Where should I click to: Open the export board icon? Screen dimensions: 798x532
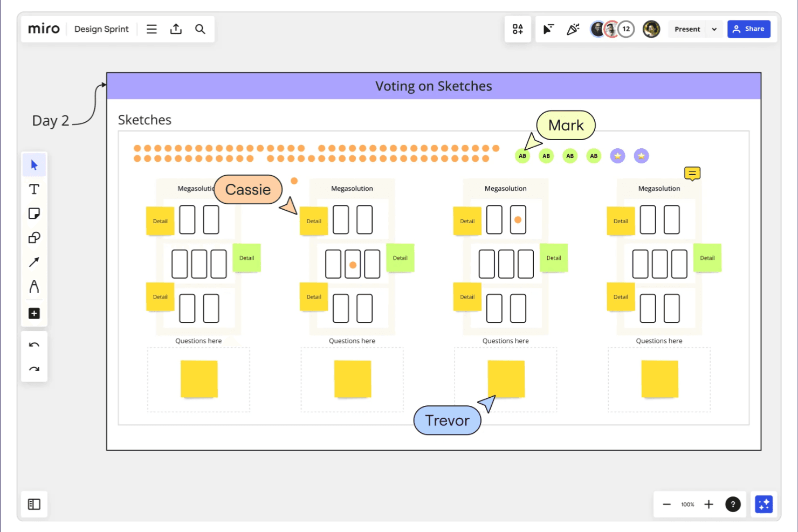(176, 29)
